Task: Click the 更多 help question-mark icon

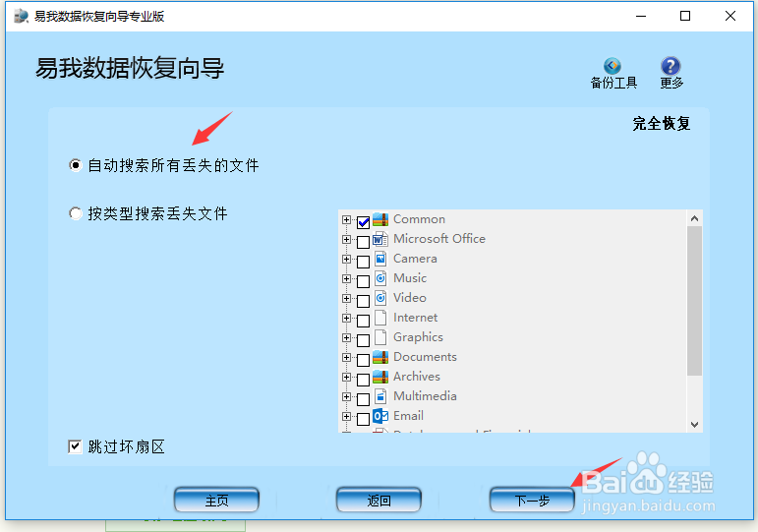Action: click(671, 65)
